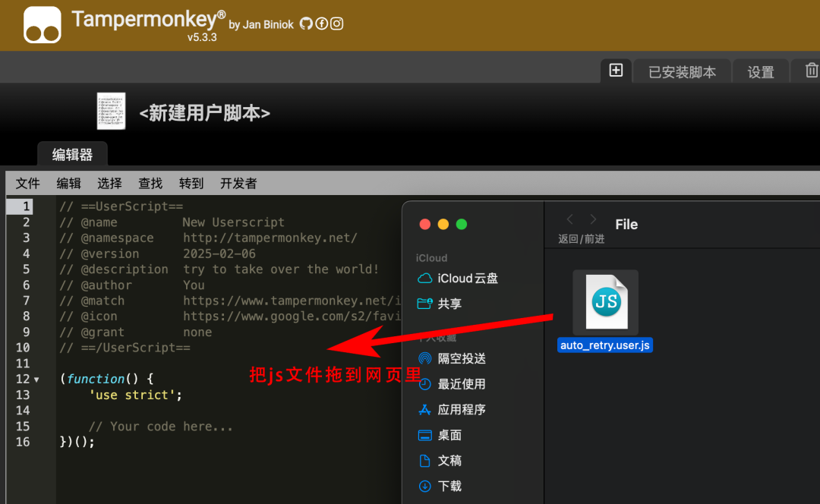Open 文稿 in Finder sidebar
This screenshot has height=504, width=820.
pos(440,461)
